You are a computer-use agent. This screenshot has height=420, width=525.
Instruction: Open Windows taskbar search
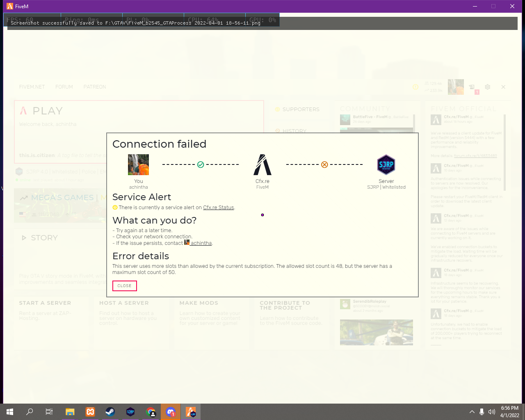[x=30, y=412]
